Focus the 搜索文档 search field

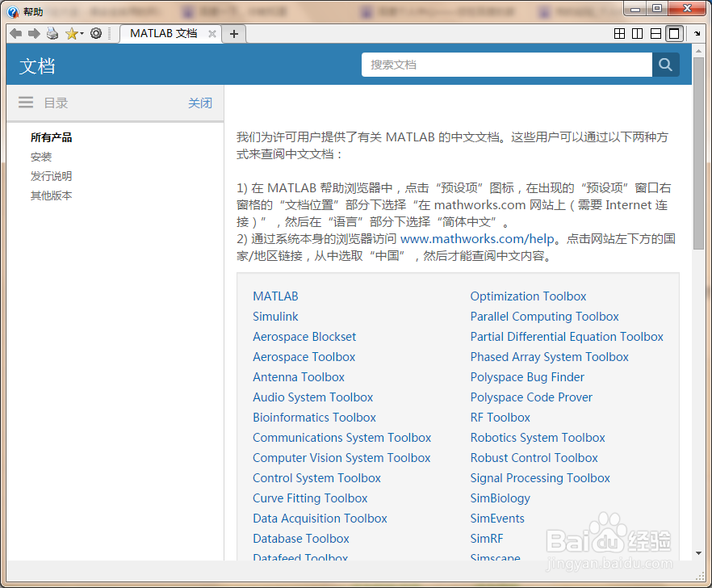point(507,65)
